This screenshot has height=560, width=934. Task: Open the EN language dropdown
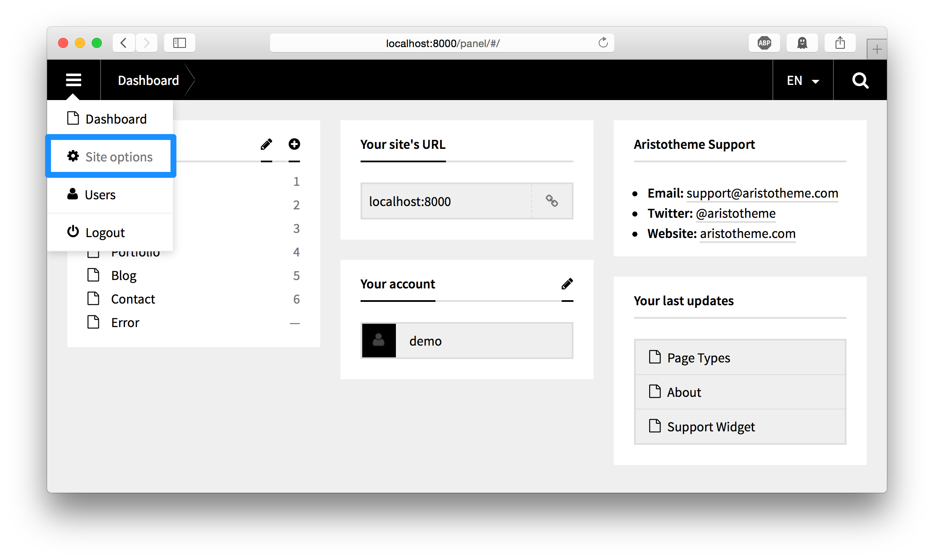point(801,80)
